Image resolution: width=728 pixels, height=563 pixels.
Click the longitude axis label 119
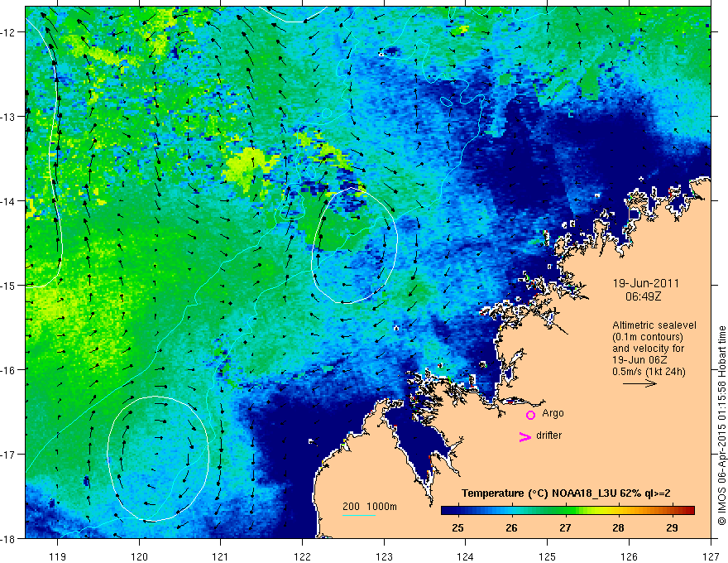tap(58, 556)
